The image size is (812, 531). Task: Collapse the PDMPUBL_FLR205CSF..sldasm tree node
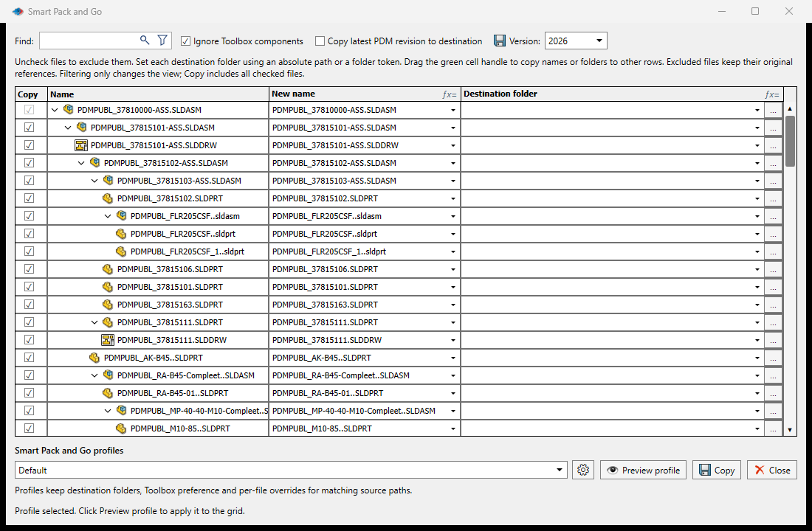[x=108, y=216]
